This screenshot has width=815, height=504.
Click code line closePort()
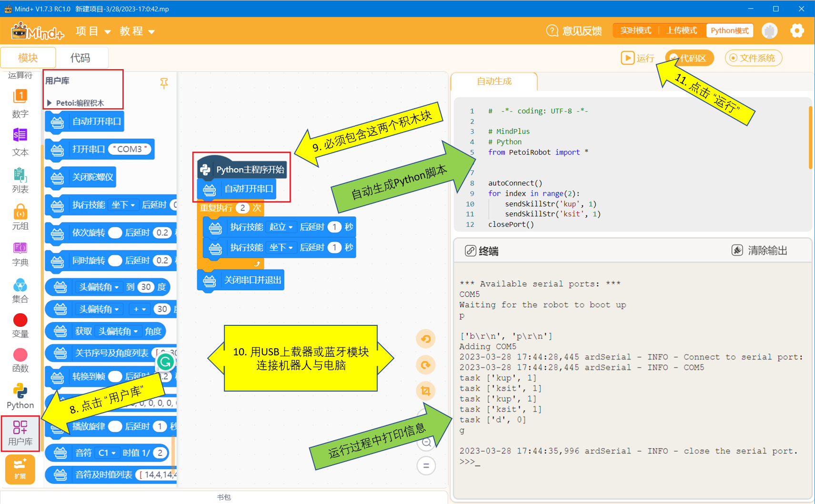click(511, 224)
